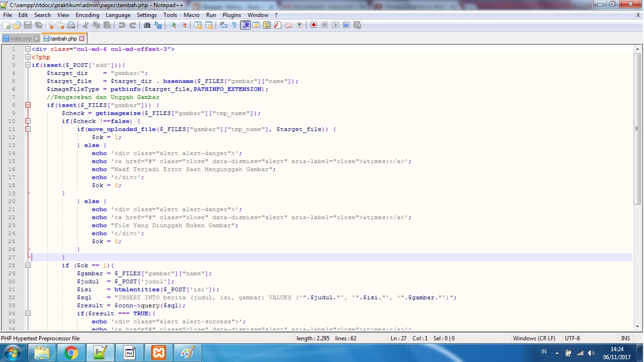Toggle word wrap in toolbar

click(x=223, y=25)
